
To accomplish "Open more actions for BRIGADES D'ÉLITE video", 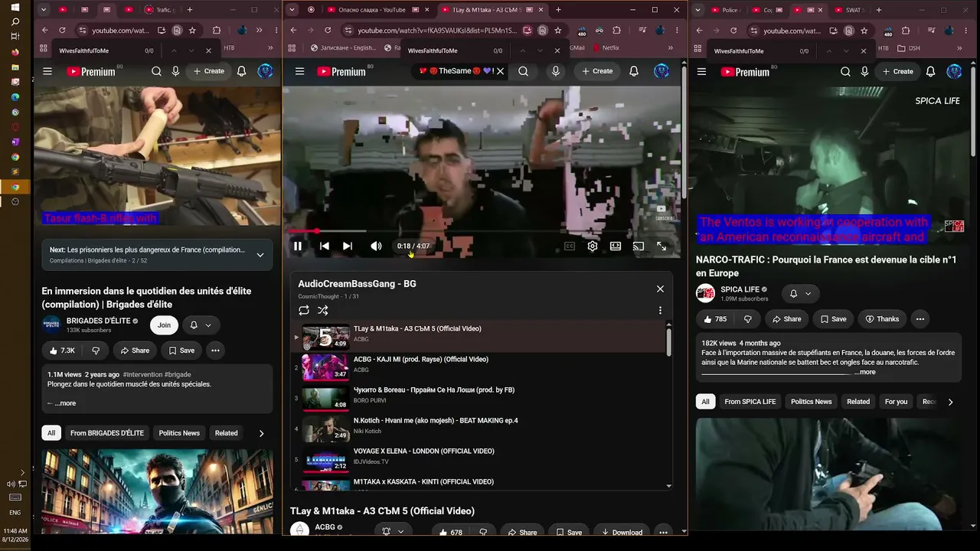I will 215,350.
